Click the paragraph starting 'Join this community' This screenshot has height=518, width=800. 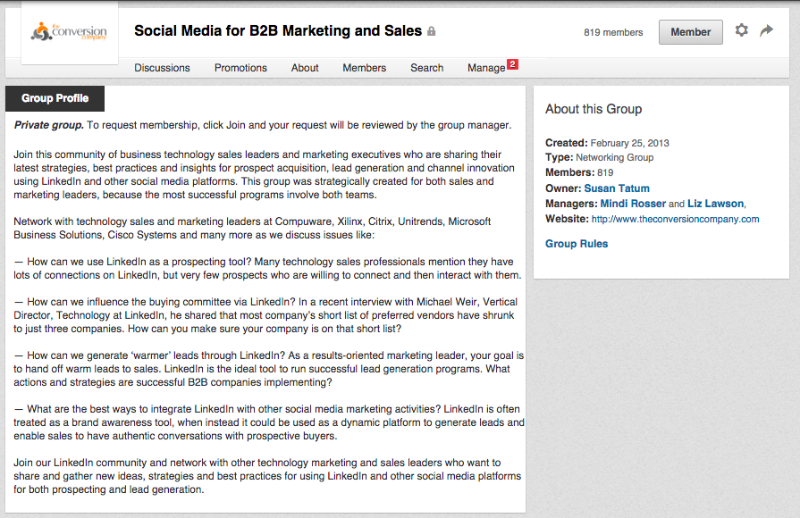click(x=264, y=175)
